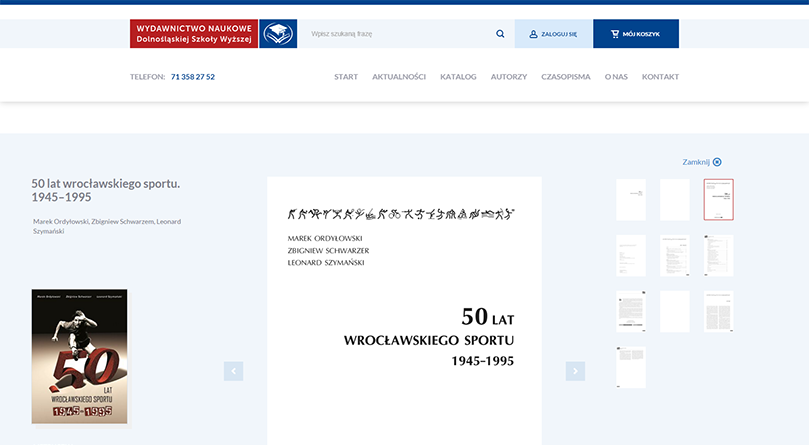
Task: Open the START menu item
Action: click(346, 76)
